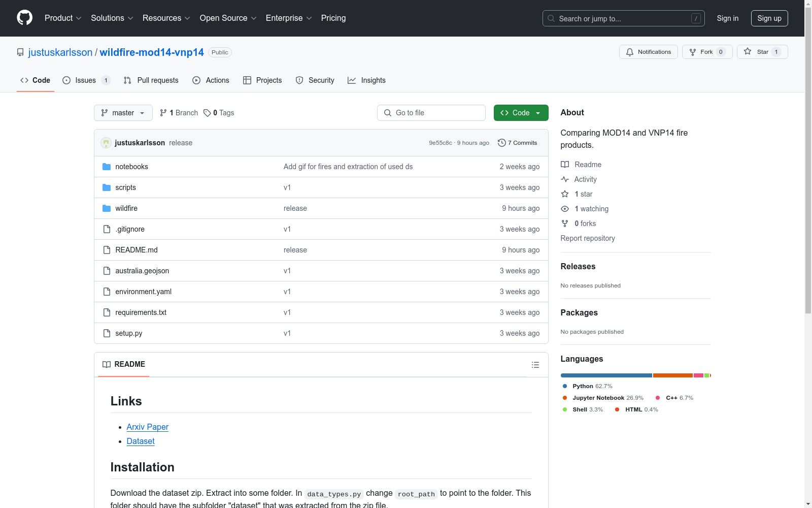
Task: Expand the Product menu
Action: 63,18
